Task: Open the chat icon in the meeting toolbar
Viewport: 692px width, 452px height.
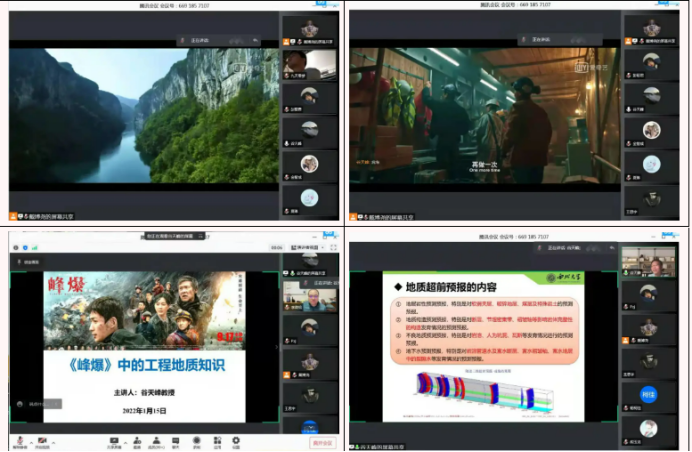Action: [176, 442]
